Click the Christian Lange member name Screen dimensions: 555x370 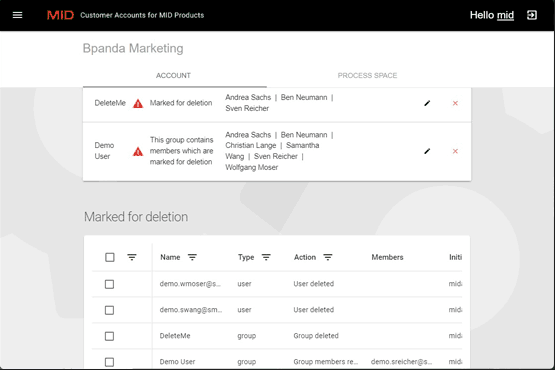[x=251, y=146]
